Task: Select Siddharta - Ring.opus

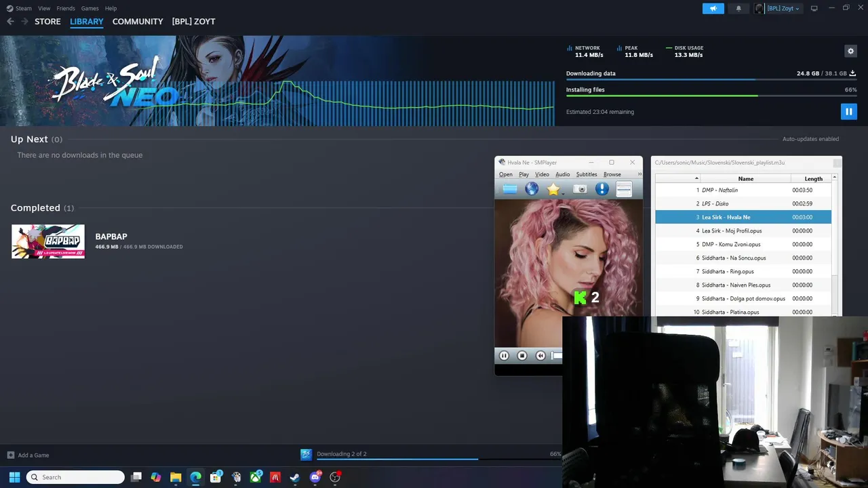Action: click(x=743, y=271)
